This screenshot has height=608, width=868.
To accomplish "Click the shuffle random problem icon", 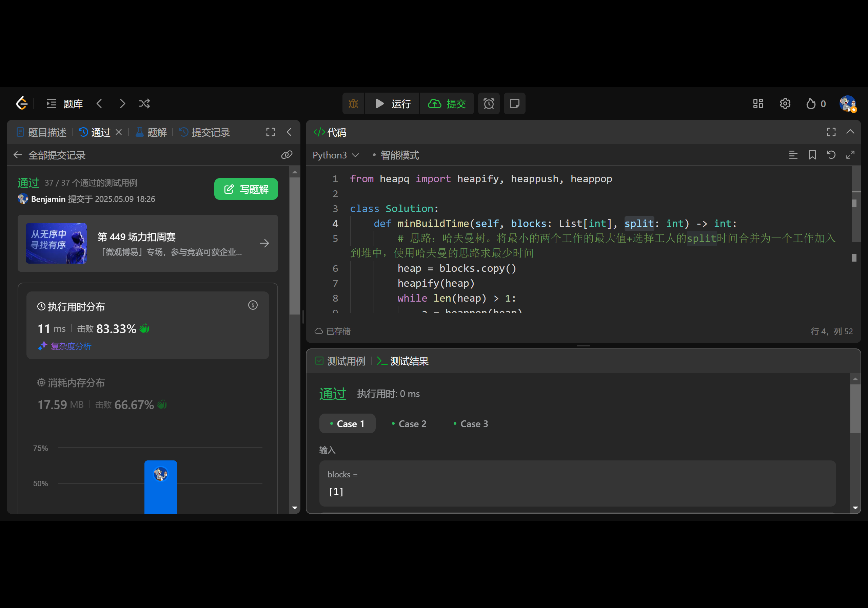I will pos(144,104).
